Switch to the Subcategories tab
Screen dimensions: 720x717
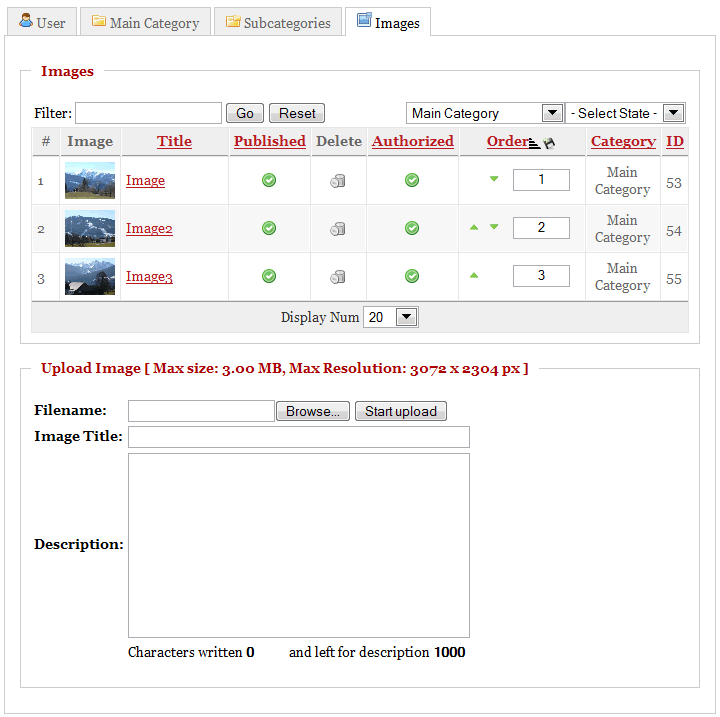tap(278, 22)
